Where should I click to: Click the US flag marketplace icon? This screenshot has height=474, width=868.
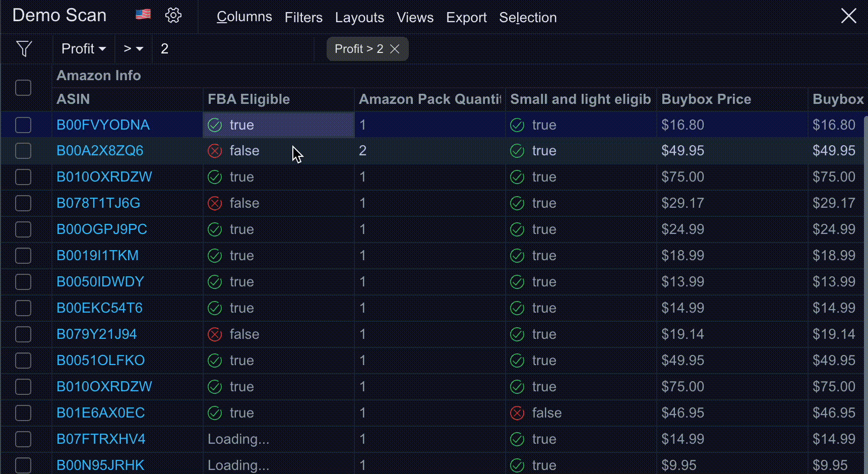click(x=143, y=15)
